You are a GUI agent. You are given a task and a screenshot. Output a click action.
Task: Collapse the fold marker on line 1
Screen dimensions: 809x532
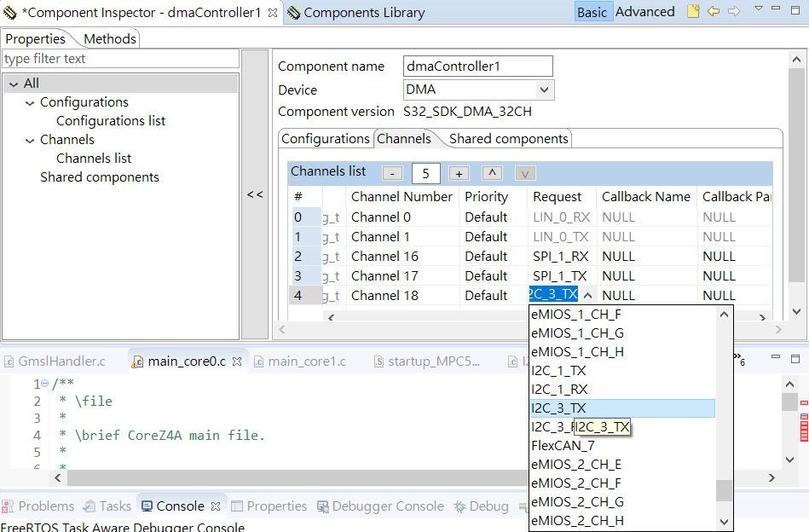pyautogui.click(x=45, y=384)
